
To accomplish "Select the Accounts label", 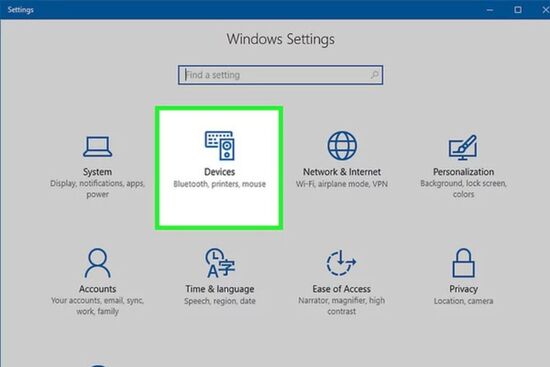I will click(x=98, y=289).
